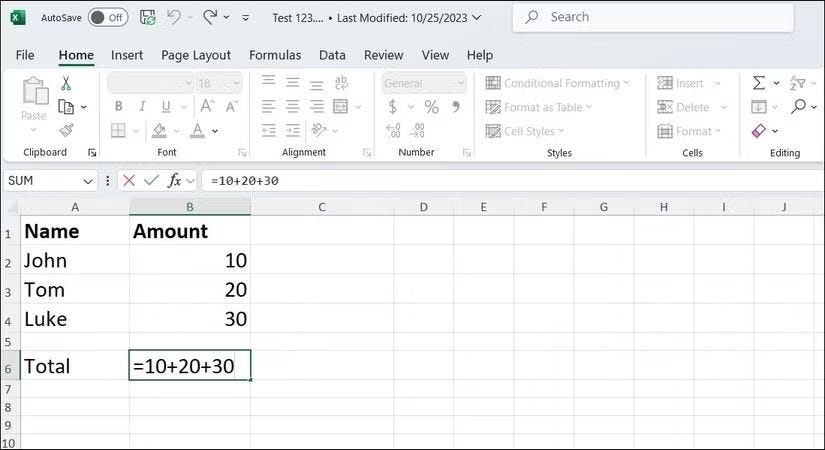The height and width of the screenshot is (450, 825).
Task: Click the Percent Style icon
Action: [x=431, y=107]
